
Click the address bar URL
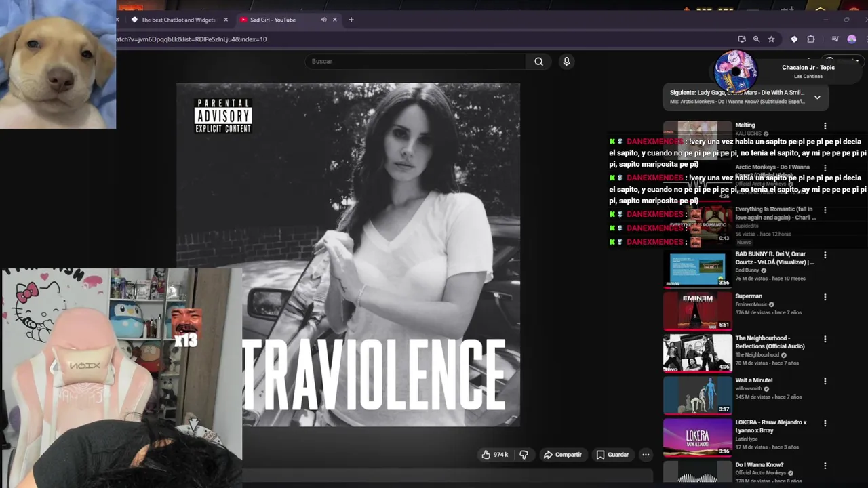pyautogui.click(x=191, y=39)
